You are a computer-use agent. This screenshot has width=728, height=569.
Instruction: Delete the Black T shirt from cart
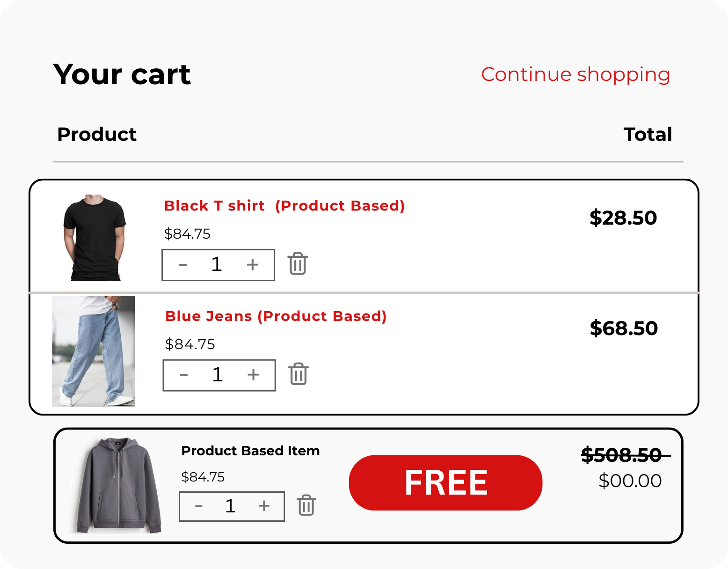coord(298,264)
